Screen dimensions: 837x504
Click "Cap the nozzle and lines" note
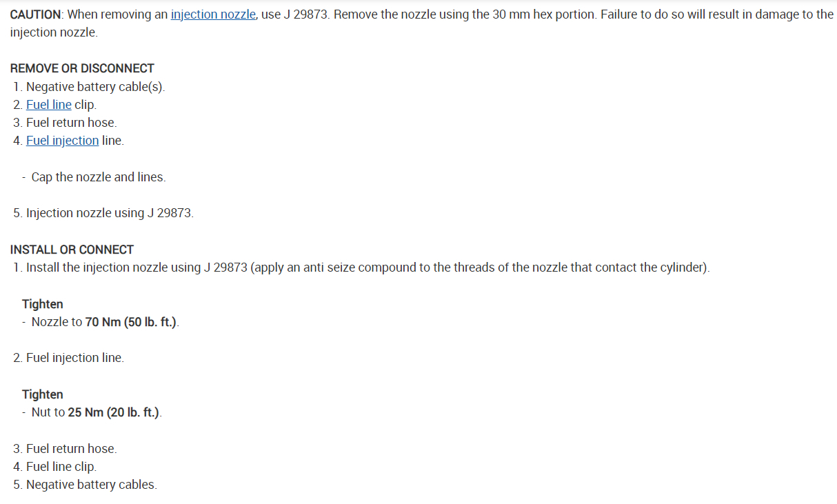(x=98, y=177)
